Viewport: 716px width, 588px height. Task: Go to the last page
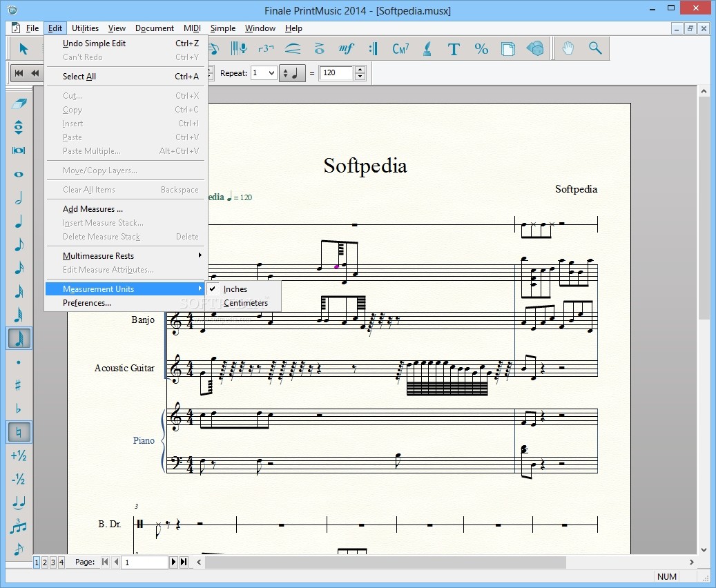coord(184,562)
